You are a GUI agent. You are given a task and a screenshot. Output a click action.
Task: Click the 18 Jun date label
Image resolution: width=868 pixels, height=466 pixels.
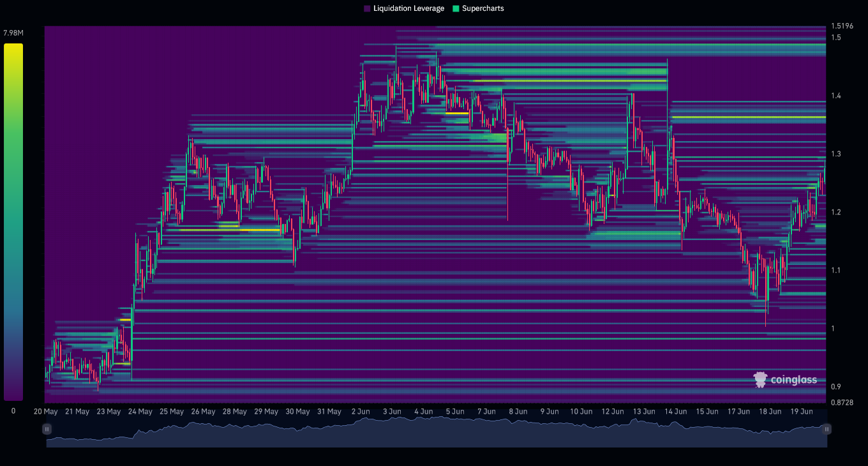[770, 412]
